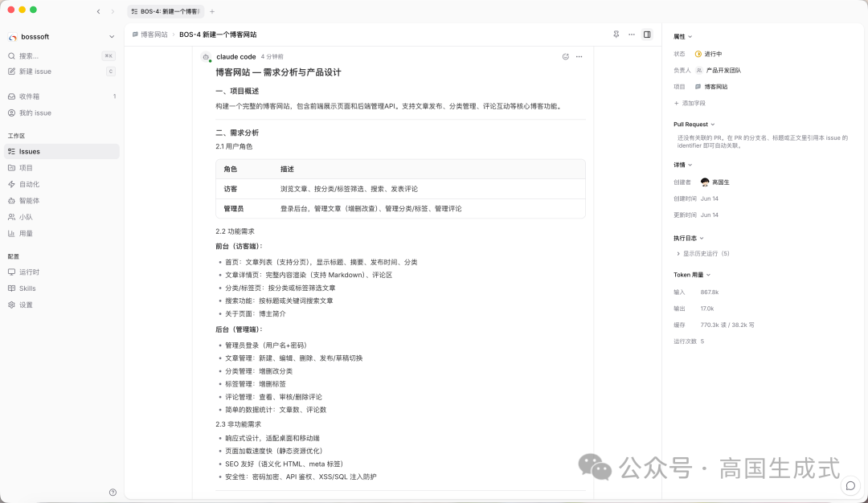The image size is (868, 503).
Task: Open 智能体 in the sidebar
Action: tap(61, 201)
